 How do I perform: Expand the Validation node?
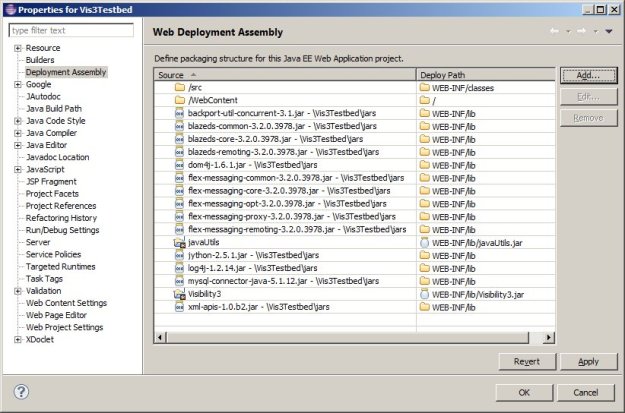[x=18, y=291]
